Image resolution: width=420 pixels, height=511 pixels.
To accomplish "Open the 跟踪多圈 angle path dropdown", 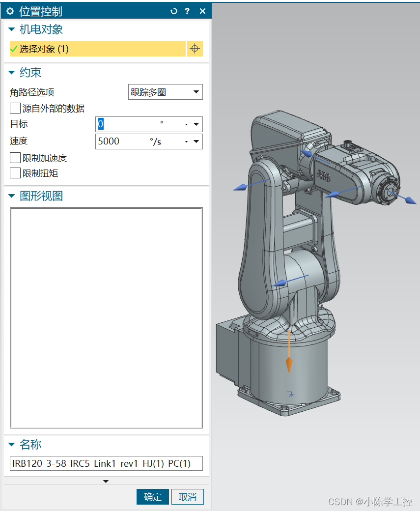I will [x=196, y=92].
